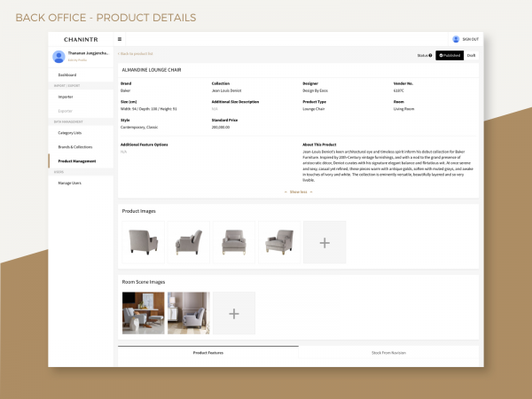Screen dimensions: 532x399
Task: Open Importer from the sidebar
Action: 66,96
